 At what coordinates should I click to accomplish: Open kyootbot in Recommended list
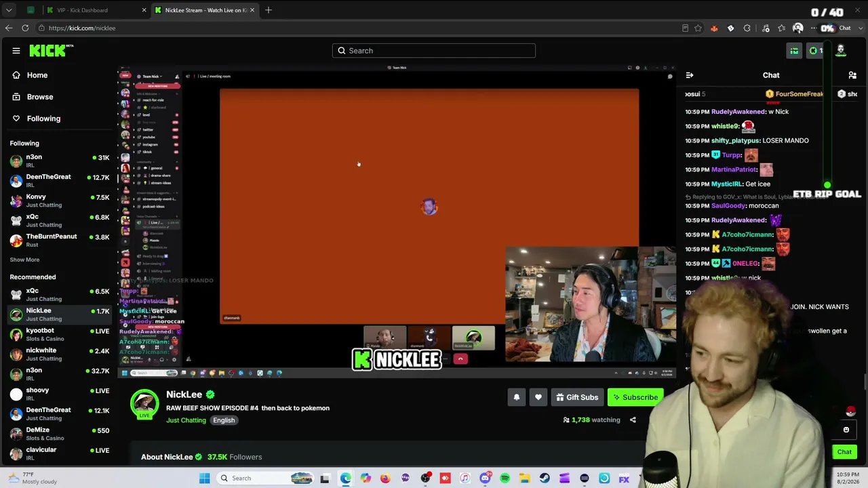click(x=60, y=334)
